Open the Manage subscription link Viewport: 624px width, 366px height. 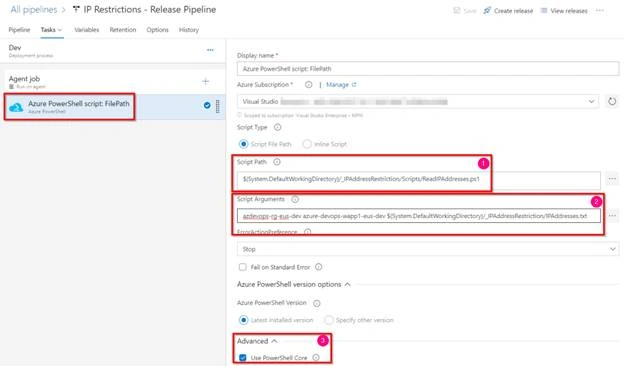tap(341, 85)
